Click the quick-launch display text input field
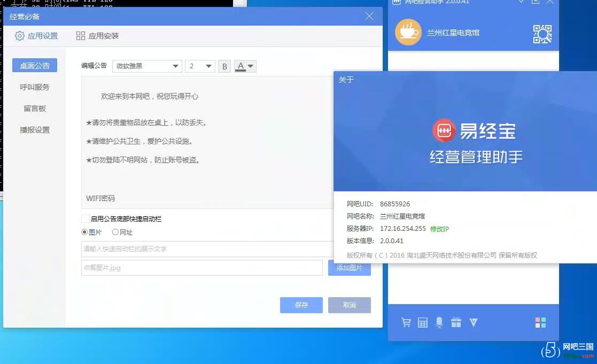The width and height of the screenshot is (597, 364). 207,249
